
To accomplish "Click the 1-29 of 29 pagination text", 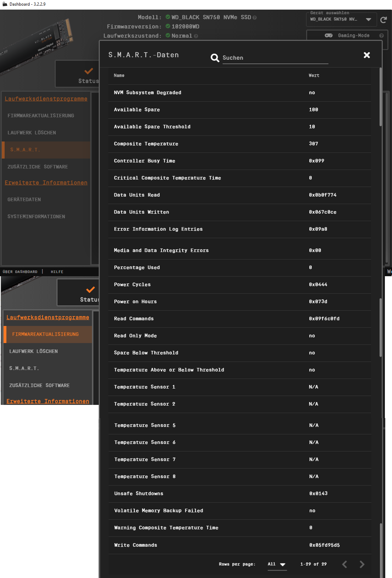I will 313,564.
